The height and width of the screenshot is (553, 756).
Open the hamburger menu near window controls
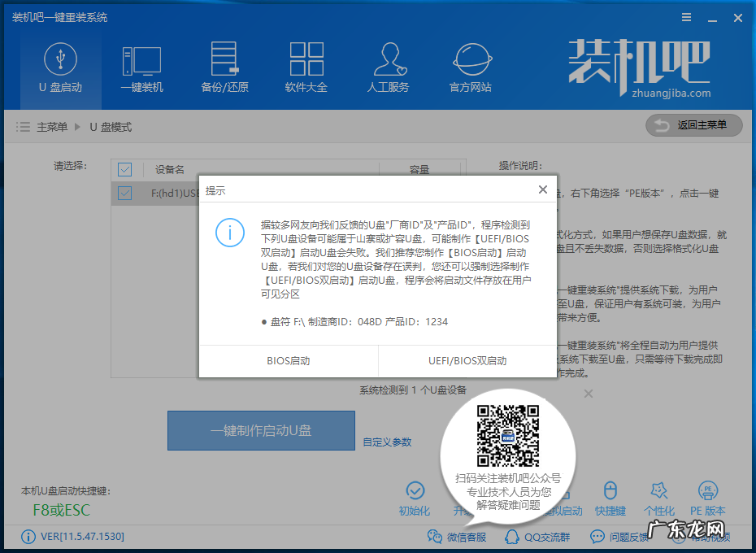pyautogui.click(x=685, y=17)
